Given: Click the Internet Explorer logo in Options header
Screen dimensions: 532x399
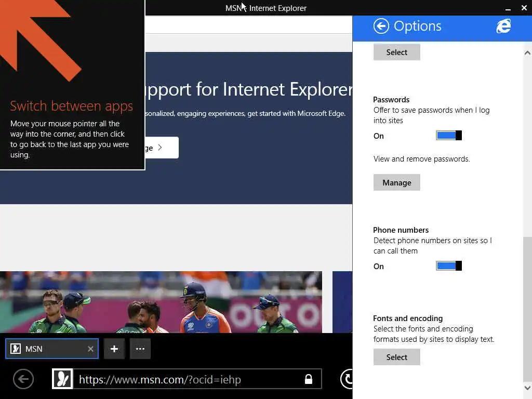Looking at the screenshot, I should (x=503, y=26).
